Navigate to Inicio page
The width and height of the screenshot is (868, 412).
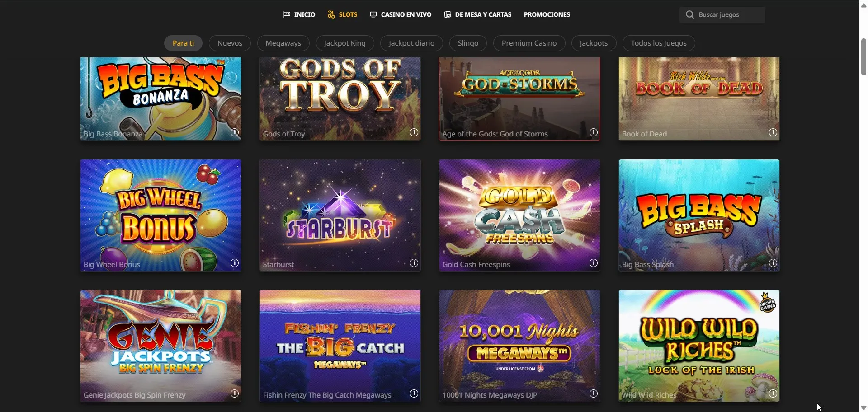click(299, 14)
